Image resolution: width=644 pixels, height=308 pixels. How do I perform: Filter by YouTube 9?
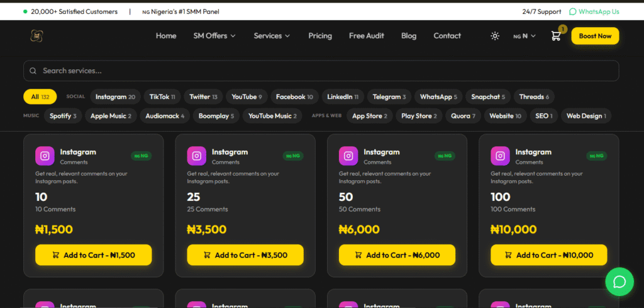(x=247, y=96)
